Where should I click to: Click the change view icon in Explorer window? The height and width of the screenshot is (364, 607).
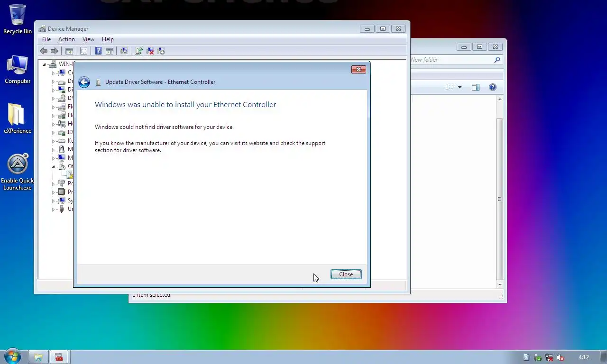[450, 87]
